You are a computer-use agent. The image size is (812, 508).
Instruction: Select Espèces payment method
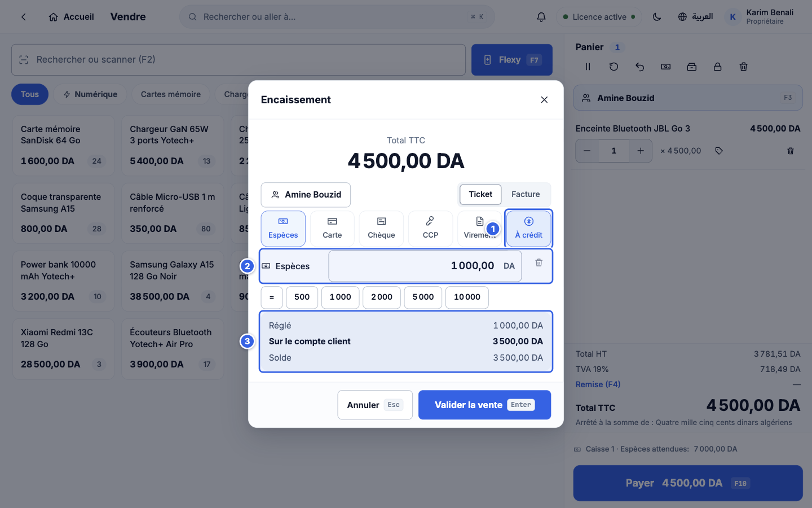coord(283,229)
